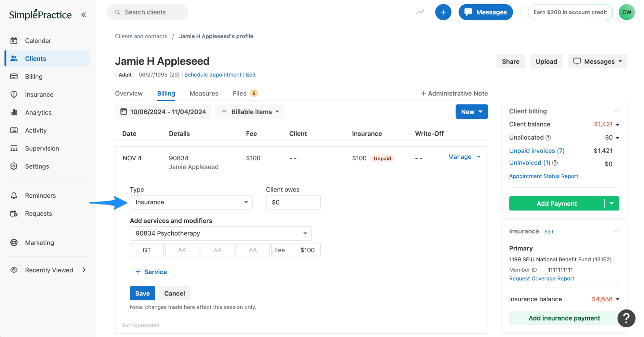Open the Manage dropdown for NOV 4
The height and width of the screenshot is (337, 644).
click(x=464, y=157)
